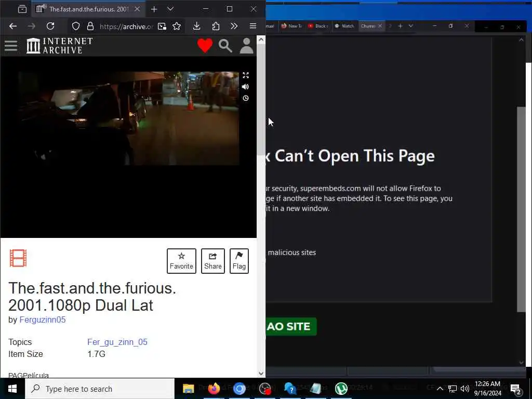Enter fullscreen in the video player

(246, 75)
